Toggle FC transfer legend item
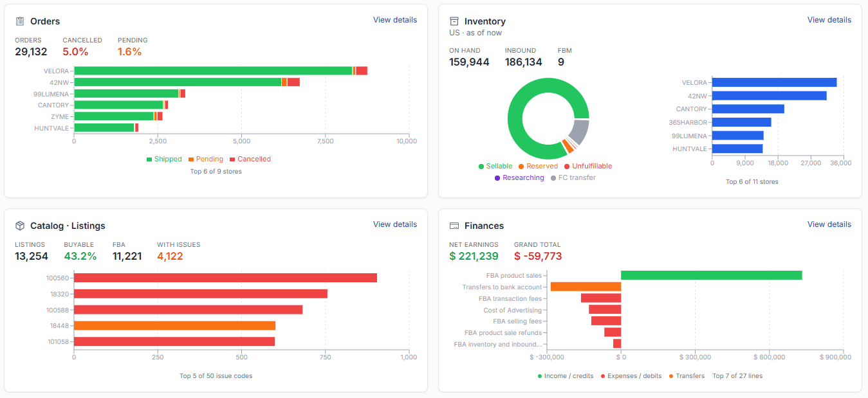 click(573, 177)
